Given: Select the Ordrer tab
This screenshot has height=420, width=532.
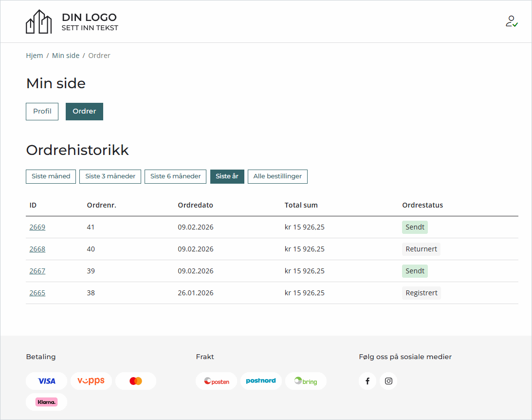Looking at the screenshot, I should click(84, 112).
